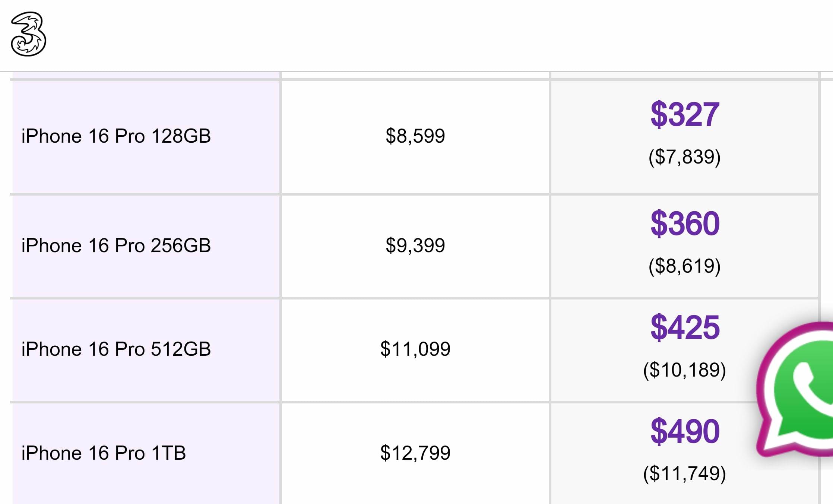
Task: Click the empty header bar area
Action: [x=440, y=35]
